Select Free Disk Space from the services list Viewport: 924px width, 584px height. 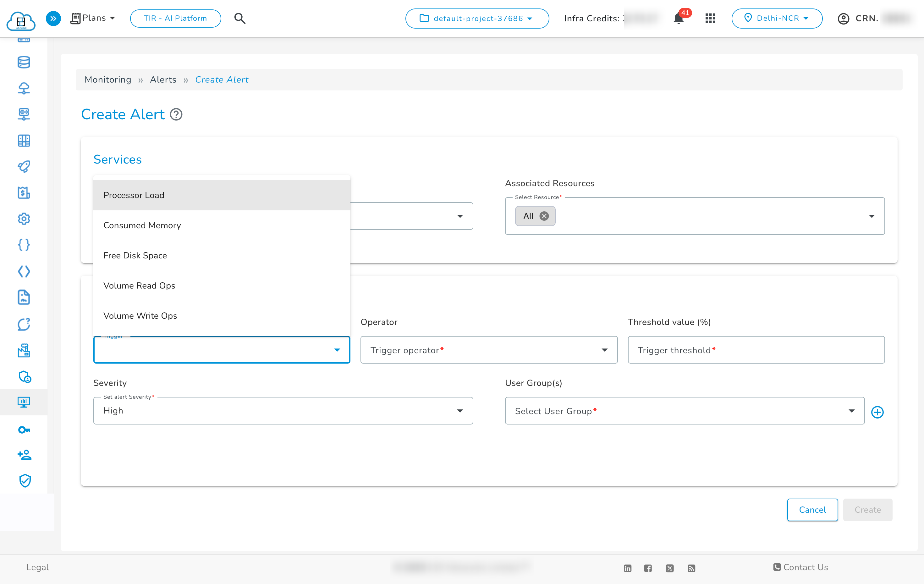(x=135, y=255)
